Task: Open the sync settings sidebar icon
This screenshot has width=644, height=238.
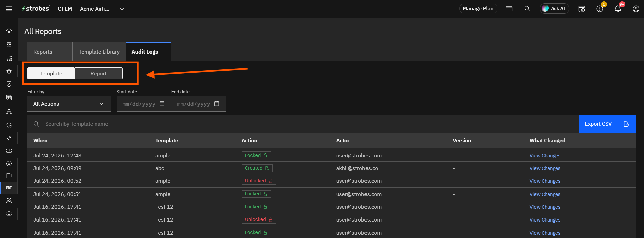Action: [9, 125]
